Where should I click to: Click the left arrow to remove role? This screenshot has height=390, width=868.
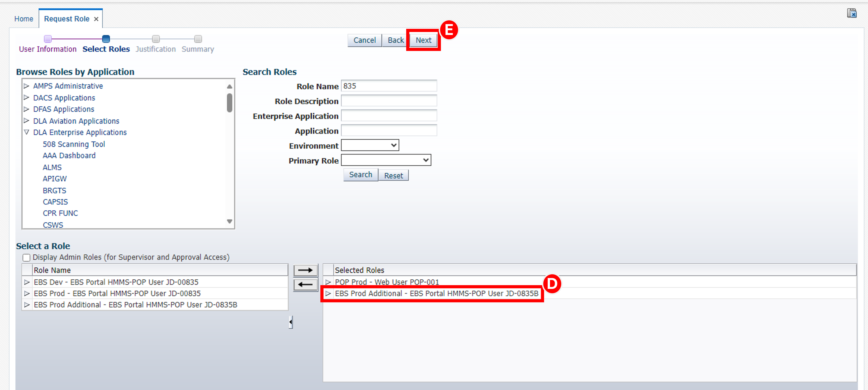click(x=305, y=284)
